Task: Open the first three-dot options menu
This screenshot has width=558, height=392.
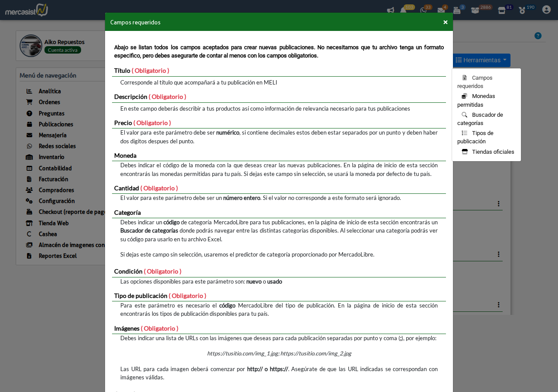Action: pyautogui.click(x=498, y=204)
